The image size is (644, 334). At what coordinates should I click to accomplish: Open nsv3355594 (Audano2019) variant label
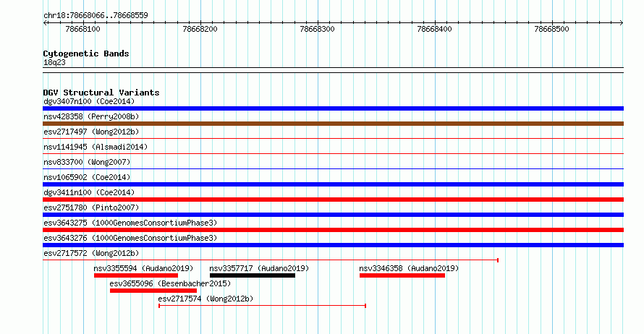pyautogui.click(x=143, y=268)
